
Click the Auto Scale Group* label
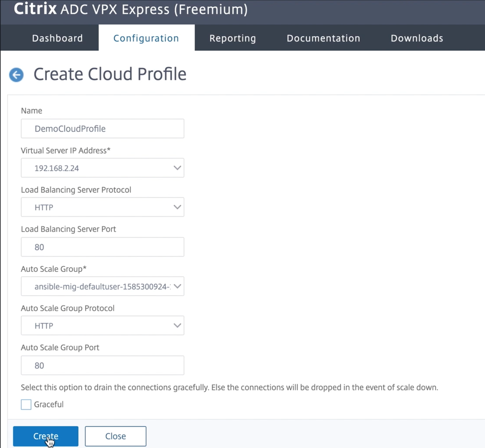[54, 269]
